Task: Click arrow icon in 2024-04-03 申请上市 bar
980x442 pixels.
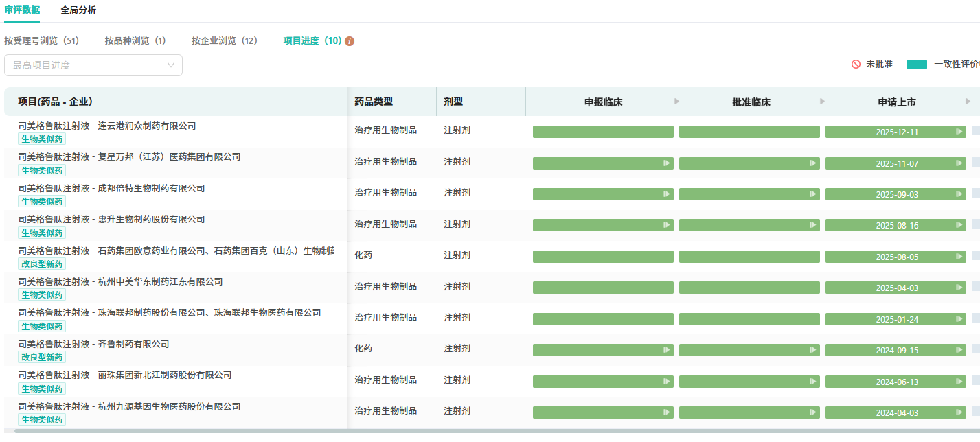Action: pos(959,412)
